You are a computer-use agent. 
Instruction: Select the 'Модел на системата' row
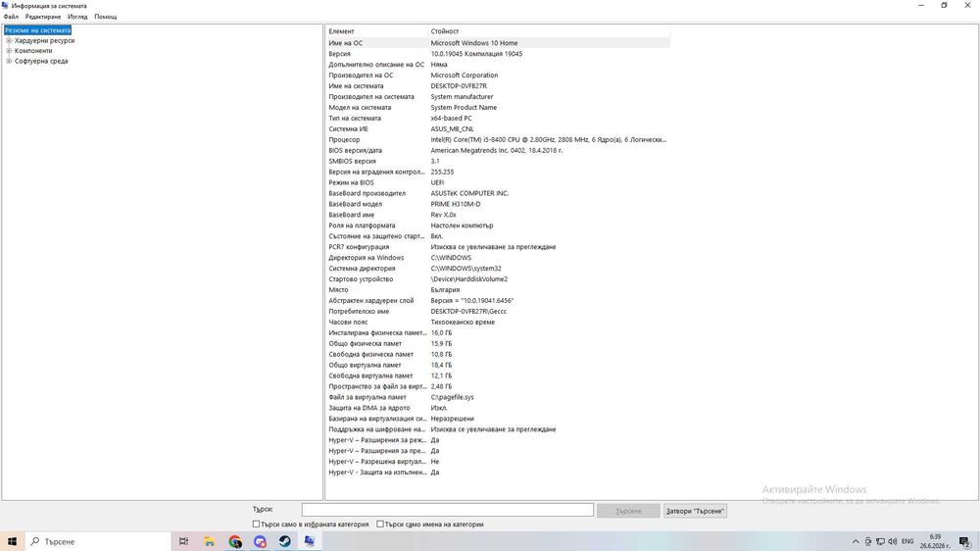click(498, 108)
